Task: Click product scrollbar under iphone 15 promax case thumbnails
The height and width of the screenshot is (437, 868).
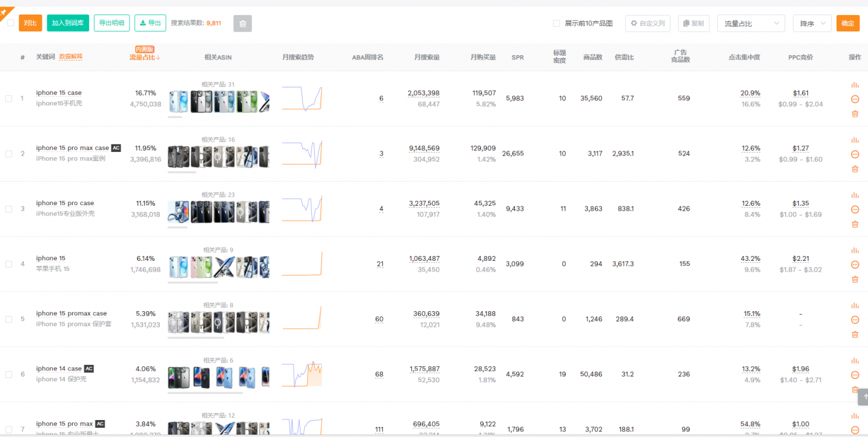Action: click(x=196, y=338)
